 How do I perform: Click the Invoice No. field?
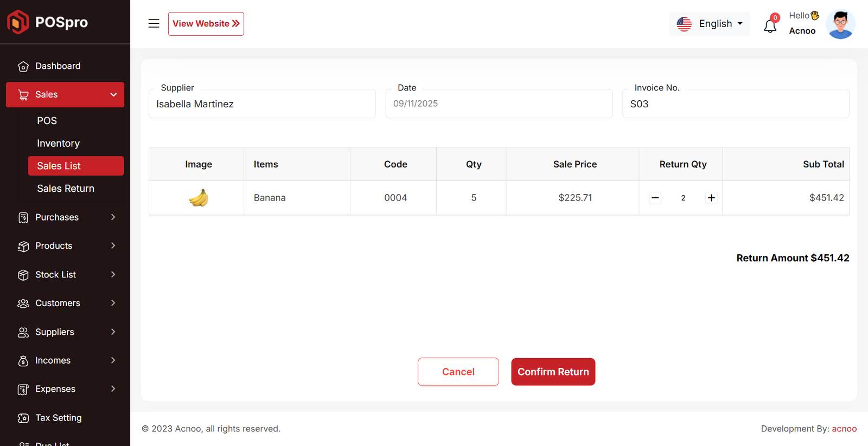pyautogui.click(x=735, y=104)
